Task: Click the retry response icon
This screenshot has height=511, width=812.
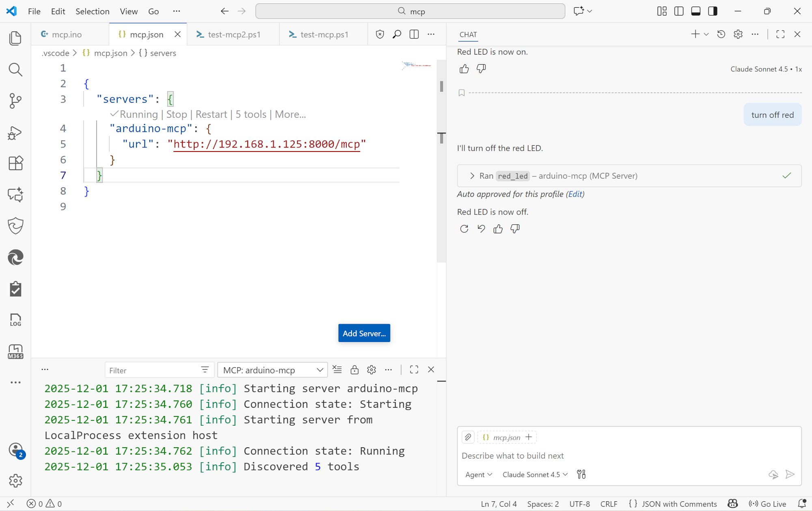Action: click(464, 229)
